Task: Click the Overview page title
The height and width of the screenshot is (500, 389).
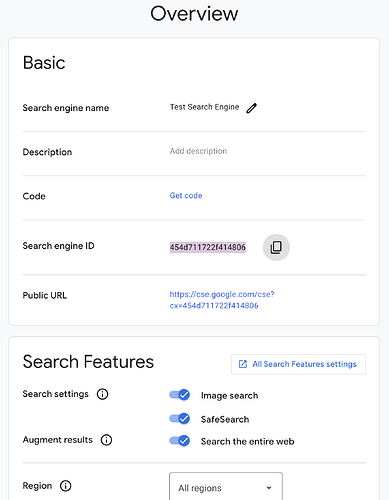Action: (194, 14)
